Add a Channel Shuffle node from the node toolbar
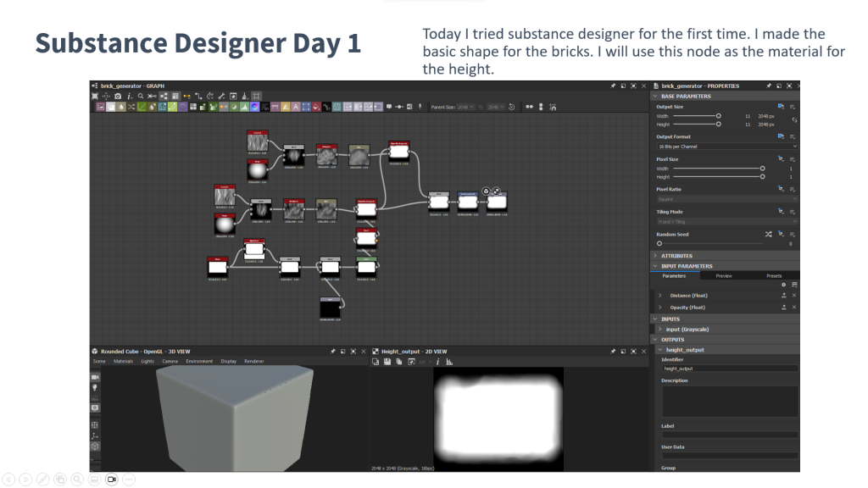 (131, 107)
